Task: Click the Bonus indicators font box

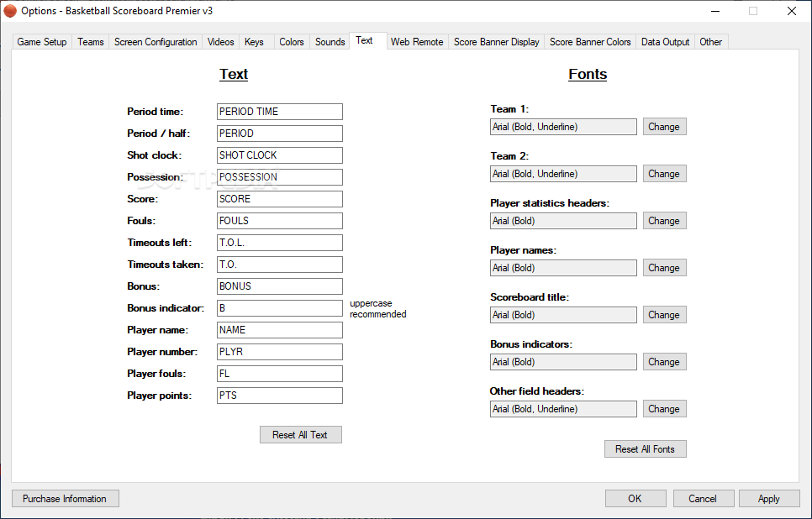Action: [x=563, y=362]
